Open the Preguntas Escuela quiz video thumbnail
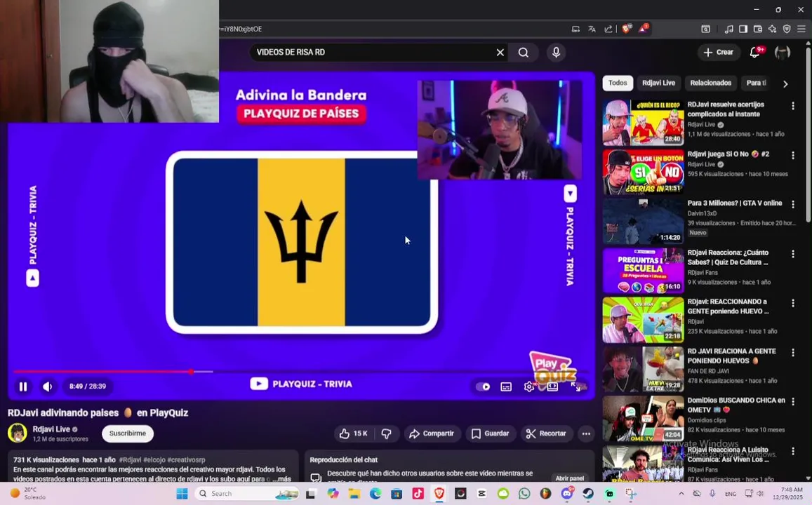The width and height of the screenshot is (812, 505). tap(643, 271)
